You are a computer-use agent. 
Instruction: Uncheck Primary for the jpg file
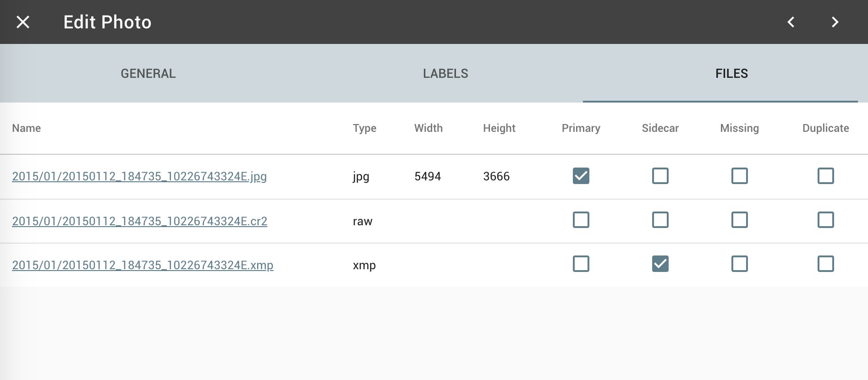(581, 176)
